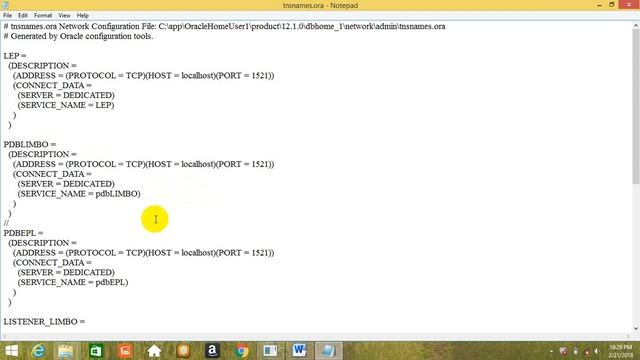
Task: Launch Amazon app from taskbar
Action: [212, 351]
